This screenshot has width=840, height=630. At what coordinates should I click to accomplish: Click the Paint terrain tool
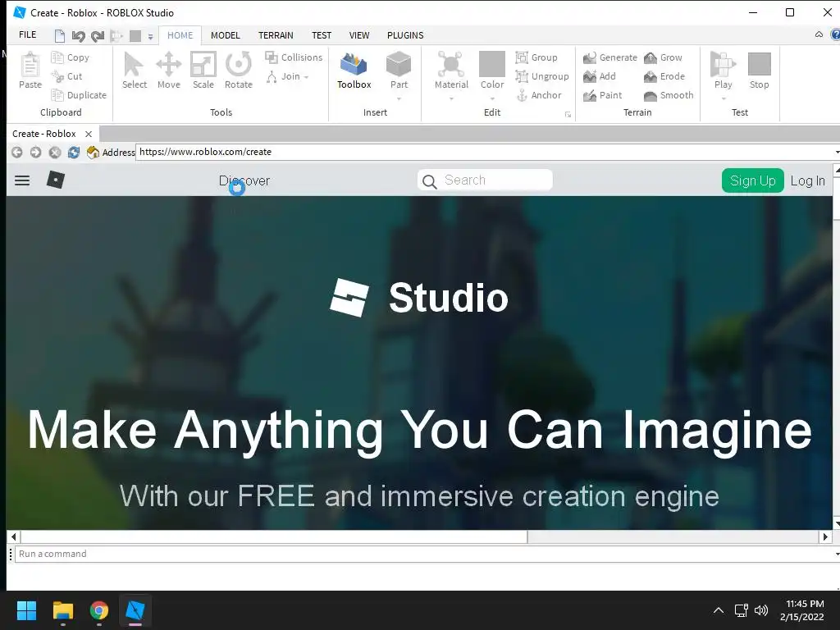point(603,95)
